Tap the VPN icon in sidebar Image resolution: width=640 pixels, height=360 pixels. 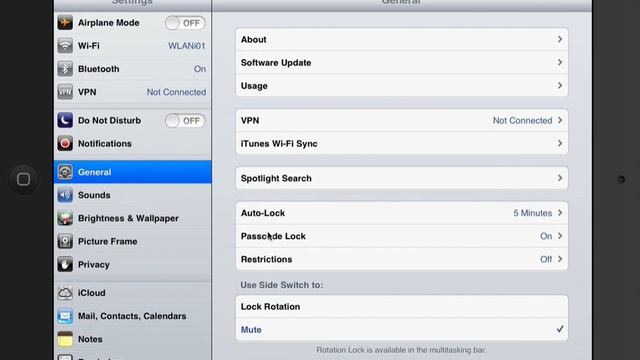tap(65, 92)
